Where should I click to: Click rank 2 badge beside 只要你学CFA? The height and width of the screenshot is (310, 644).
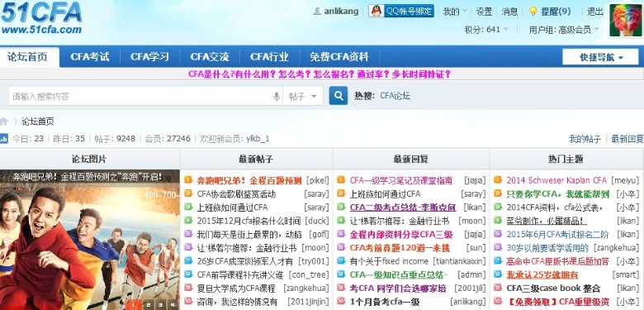[498, 193]
